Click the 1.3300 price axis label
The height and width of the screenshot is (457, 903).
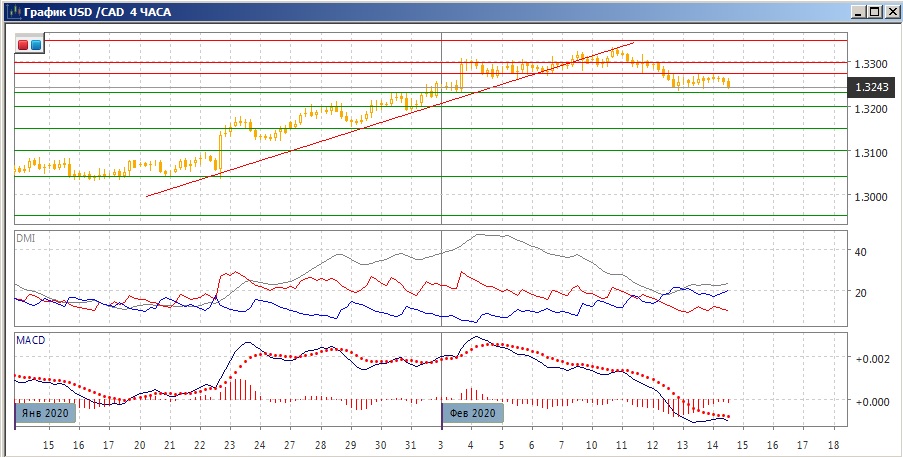pos(872,63)
